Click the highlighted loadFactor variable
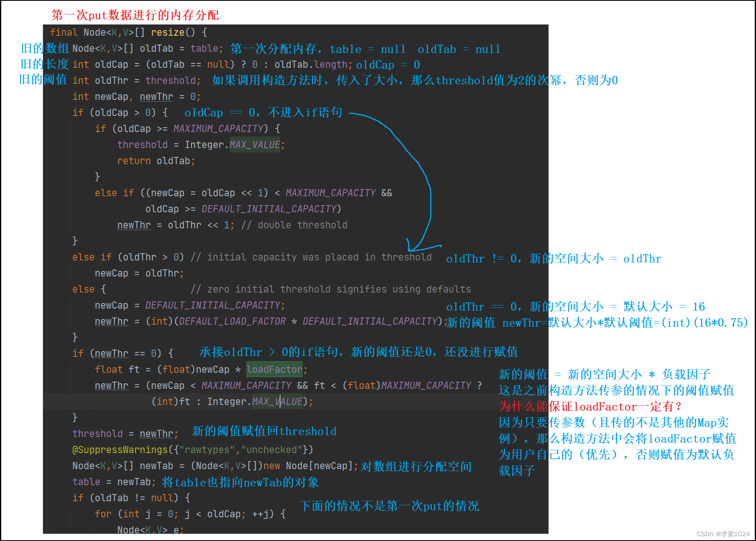This screenshot has height=541, width=756. (274, 370)
